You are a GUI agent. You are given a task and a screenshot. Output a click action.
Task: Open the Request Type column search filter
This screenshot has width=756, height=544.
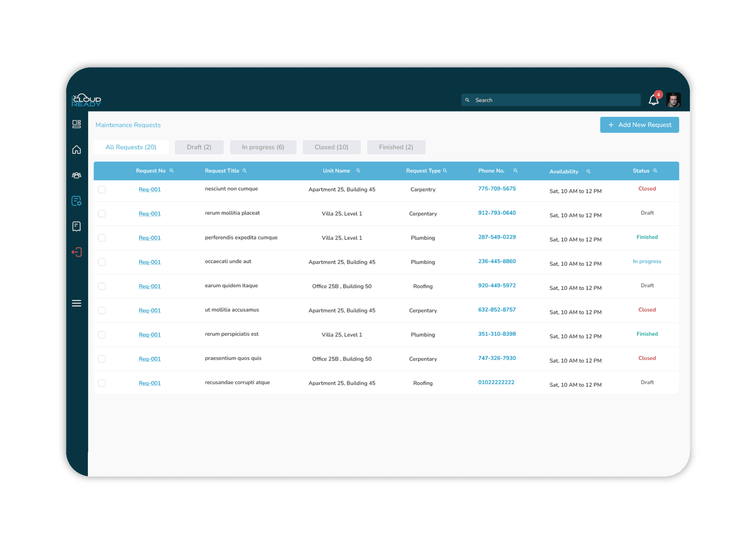445,171
